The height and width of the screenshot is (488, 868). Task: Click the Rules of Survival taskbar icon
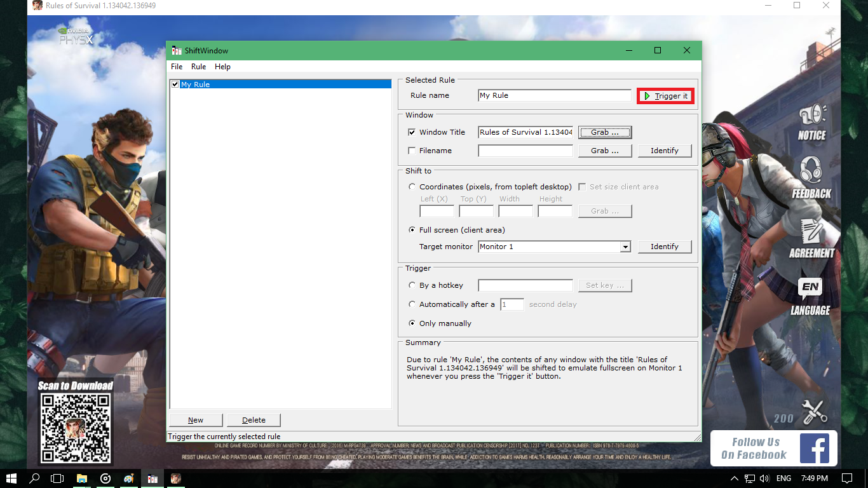[x=176, y=478]
